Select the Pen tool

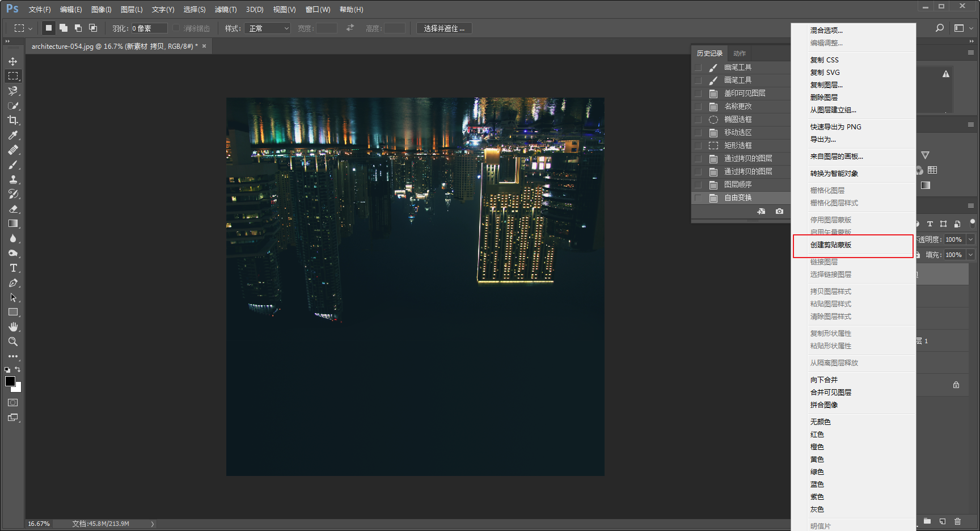pos(13,283)
